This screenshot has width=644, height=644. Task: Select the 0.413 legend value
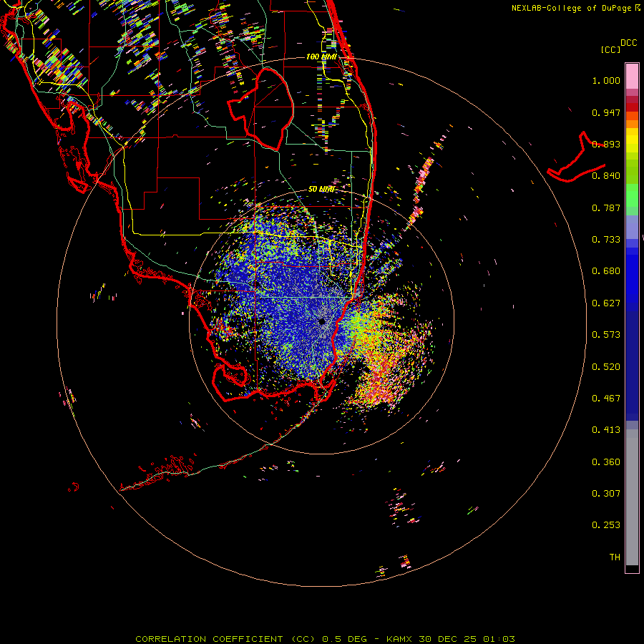(606, 430)
